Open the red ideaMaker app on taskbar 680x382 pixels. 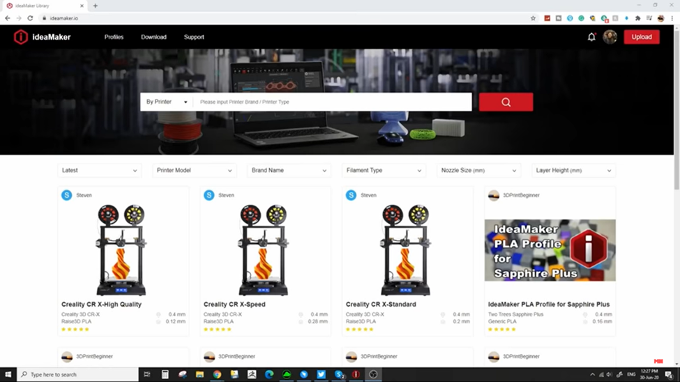click(356, 374)
